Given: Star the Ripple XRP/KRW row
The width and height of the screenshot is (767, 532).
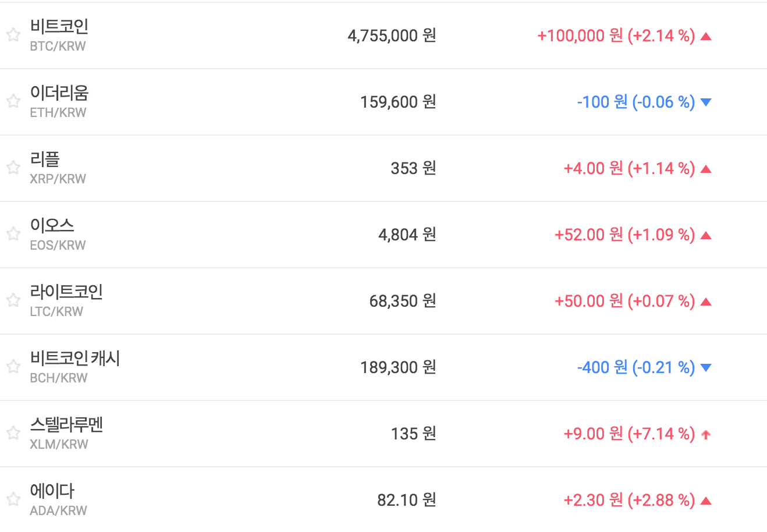Looking at the screenshot, I should click(13, 168).
